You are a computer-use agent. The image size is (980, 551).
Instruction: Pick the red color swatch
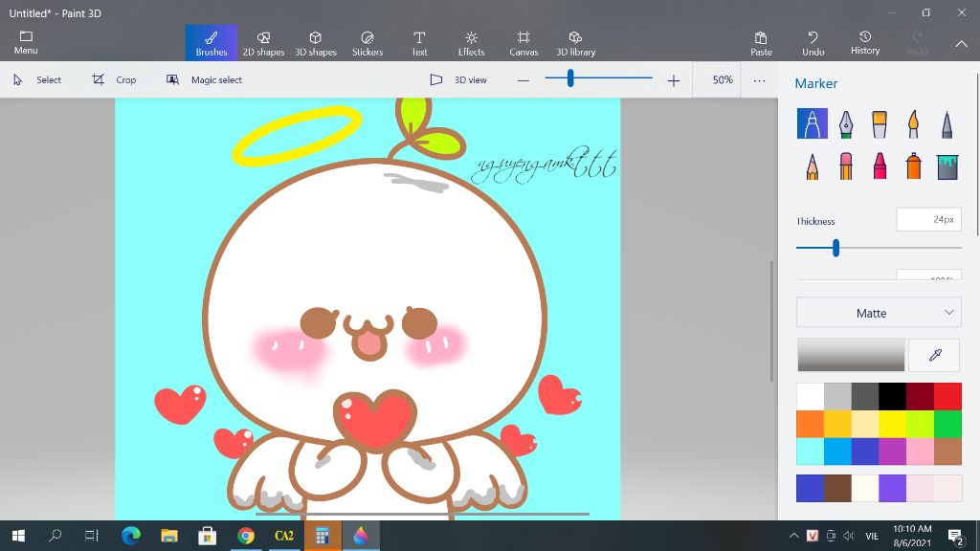point(947,396)
